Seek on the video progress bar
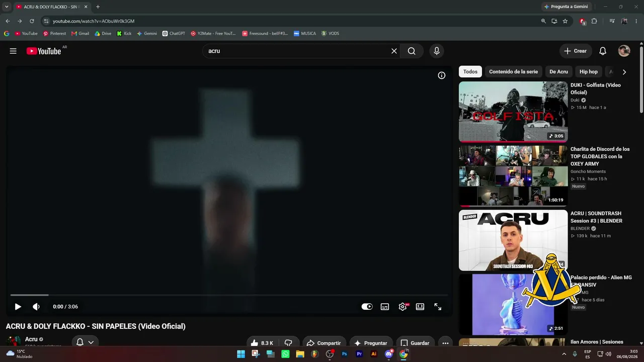This screenshot has width=644, height=362. [229, 295]
